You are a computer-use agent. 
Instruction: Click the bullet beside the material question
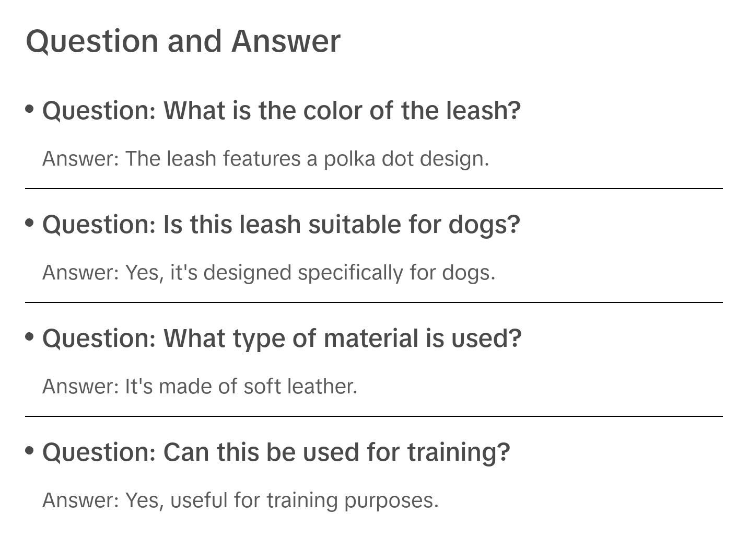pos(30,336)
